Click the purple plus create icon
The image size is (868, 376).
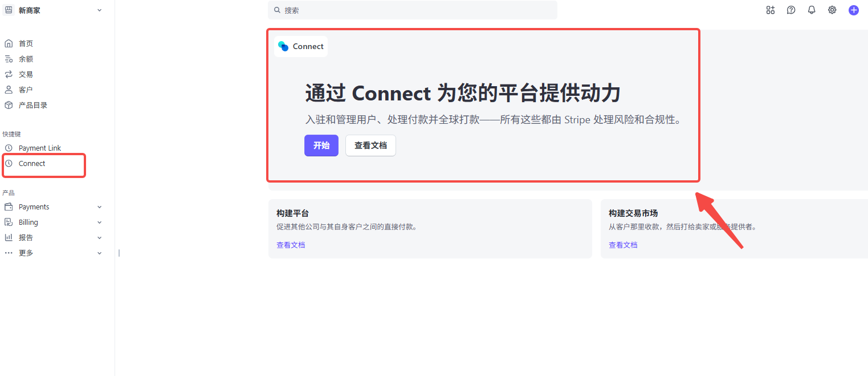coord(853,10)
